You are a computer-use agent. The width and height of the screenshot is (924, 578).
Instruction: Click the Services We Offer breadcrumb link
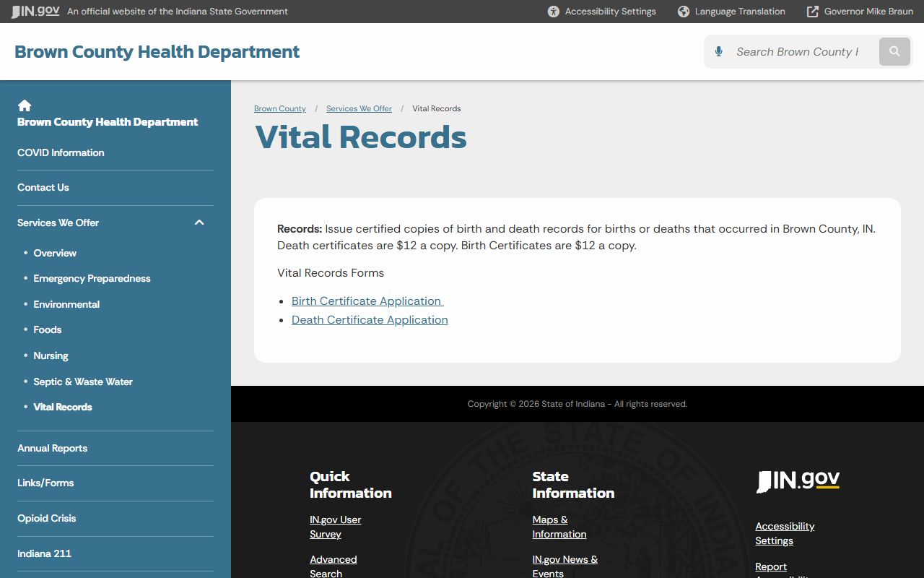[x=359, y=108]
